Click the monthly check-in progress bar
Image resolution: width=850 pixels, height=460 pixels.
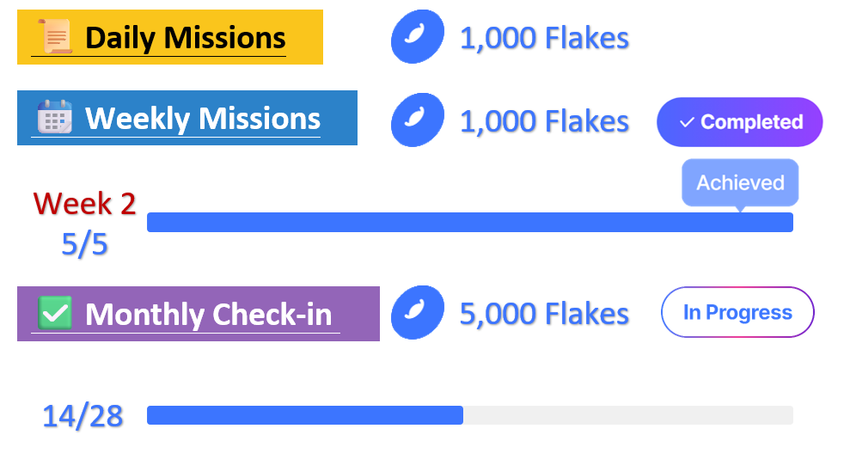(470, 415)
